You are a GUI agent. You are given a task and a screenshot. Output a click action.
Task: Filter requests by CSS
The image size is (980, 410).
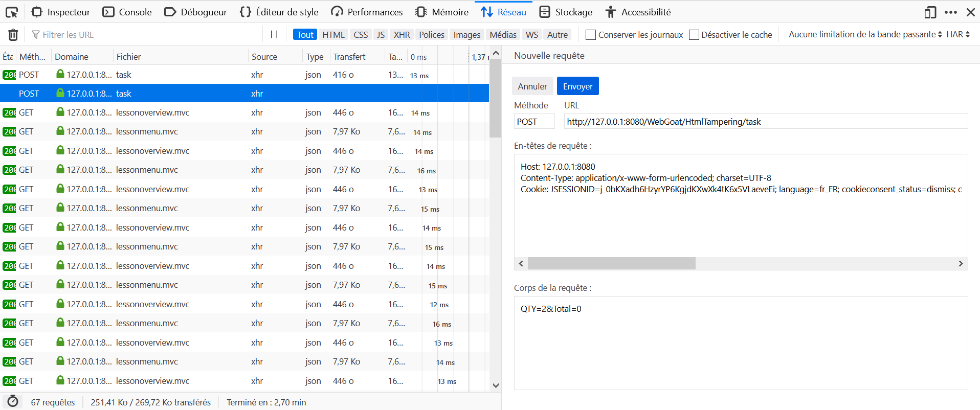361,35
